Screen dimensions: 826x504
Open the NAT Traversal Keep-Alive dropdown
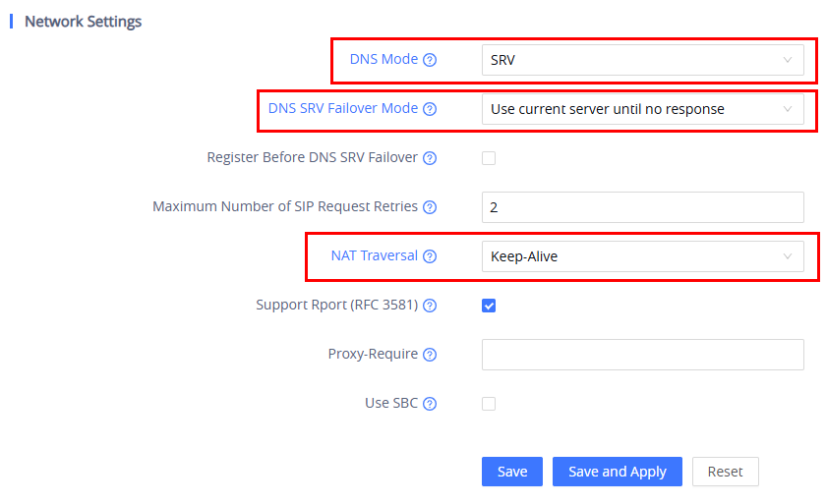pyautogui.click(x=643, y=256)
